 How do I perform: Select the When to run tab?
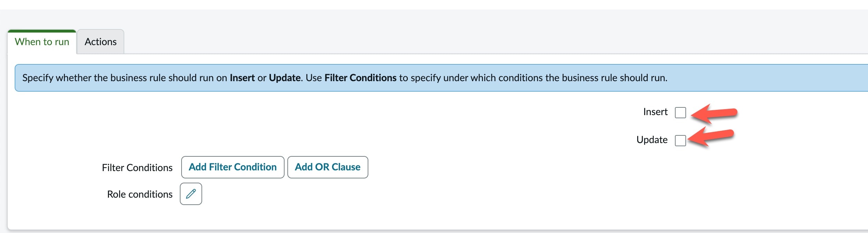click(42, 42)
